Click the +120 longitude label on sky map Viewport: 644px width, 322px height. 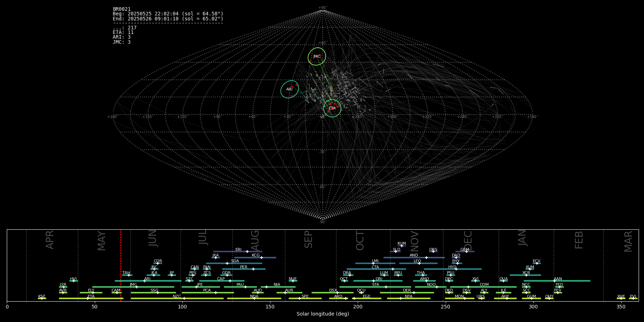click(182, 117)
